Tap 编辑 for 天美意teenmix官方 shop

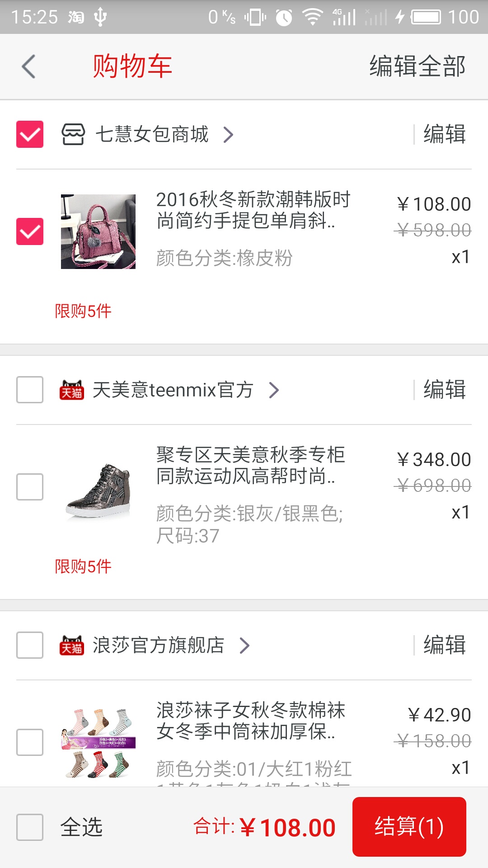444,390
